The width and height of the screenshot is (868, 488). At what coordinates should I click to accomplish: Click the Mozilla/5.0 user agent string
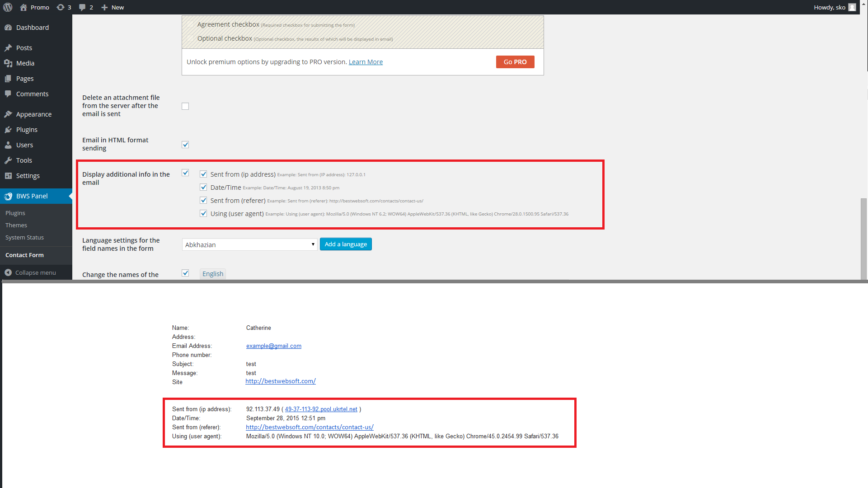pos(402,436)
